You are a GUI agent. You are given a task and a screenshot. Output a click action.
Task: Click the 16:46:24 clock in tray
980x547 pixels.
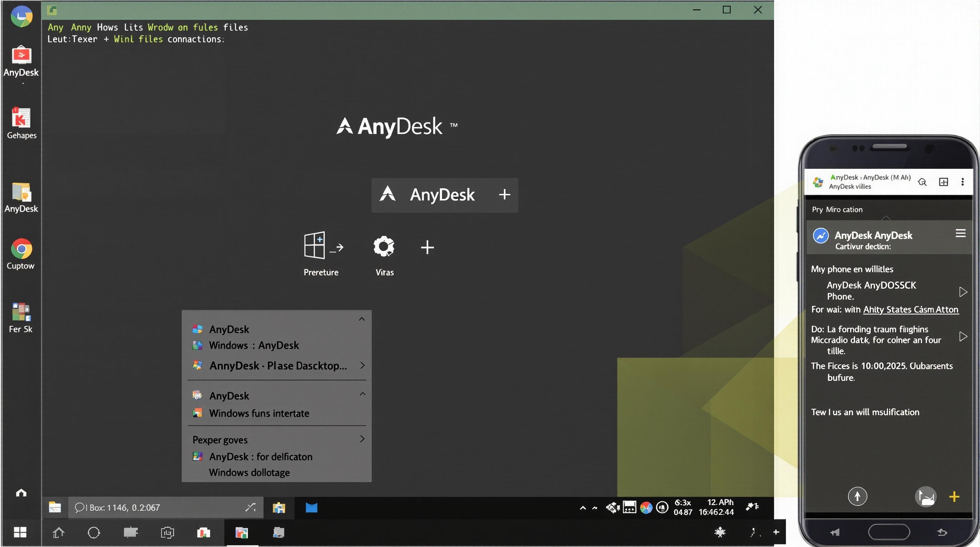coord(716,512)
